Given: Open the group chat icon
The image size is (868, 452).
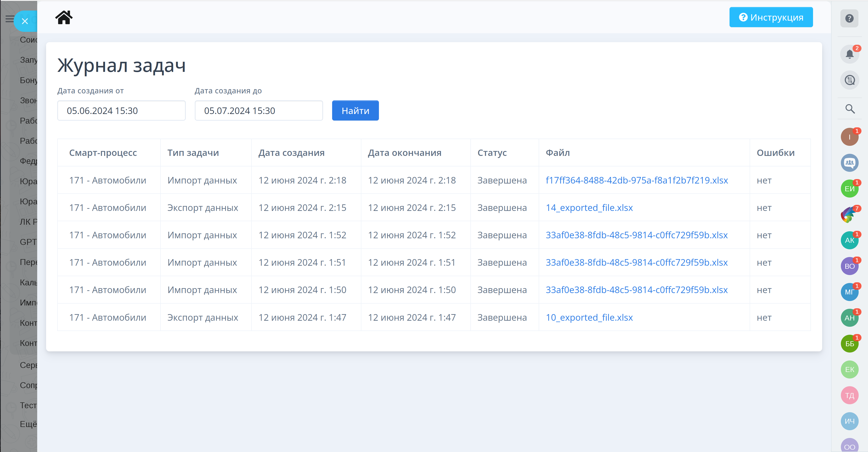Looking at the screenshot, I should tap(849, 163).
